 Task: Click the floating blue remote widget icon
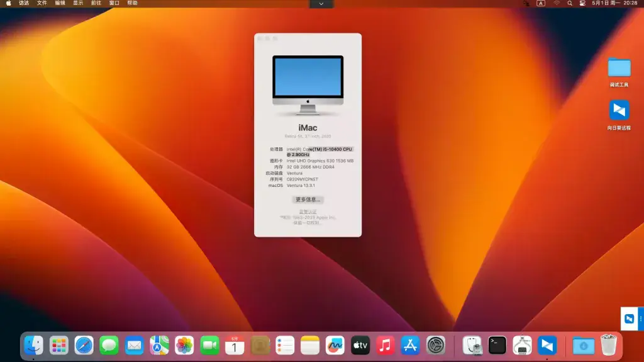629,319
